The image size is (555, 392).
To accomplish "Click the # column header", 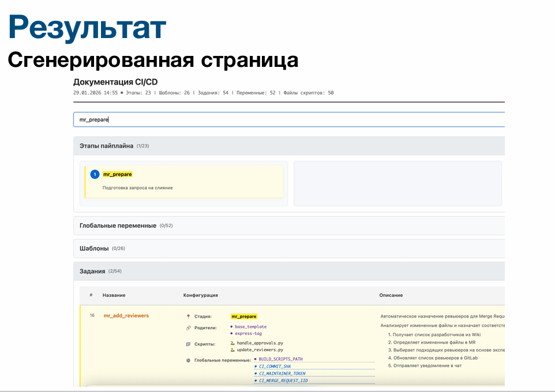I will point(91,295).
